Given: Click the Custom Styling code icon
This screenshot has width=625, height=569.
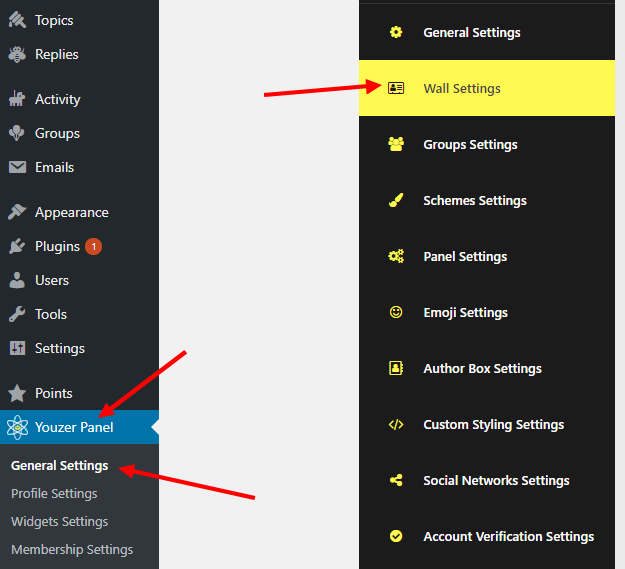Looking at the screenshot, I should 396,425.
